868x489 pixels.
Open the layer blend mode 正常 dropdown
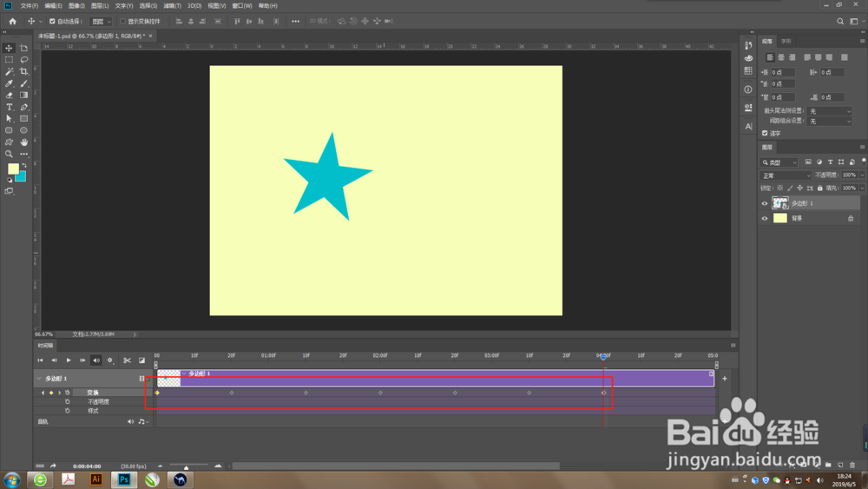coord(786,175)
